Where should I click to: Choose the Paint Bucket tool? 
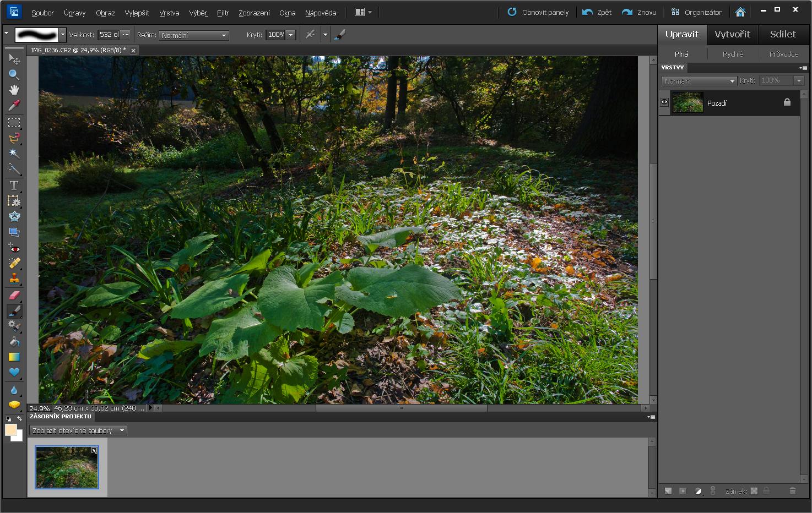point(14,341)
